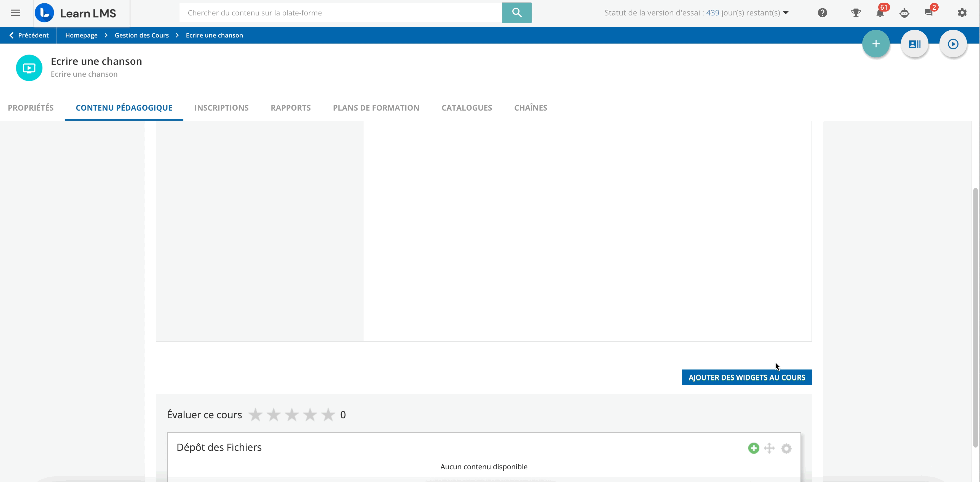Open the virtual coach bot icon
The width and height of the screenshot is (980, 482).
point(904,13)
